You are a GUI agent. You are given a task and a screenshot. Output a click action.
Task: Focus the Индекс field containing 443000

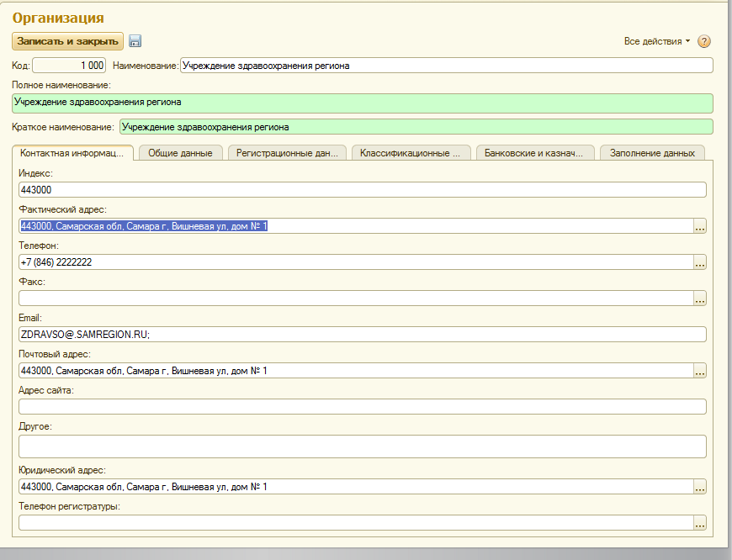click(x=362, y=190)
